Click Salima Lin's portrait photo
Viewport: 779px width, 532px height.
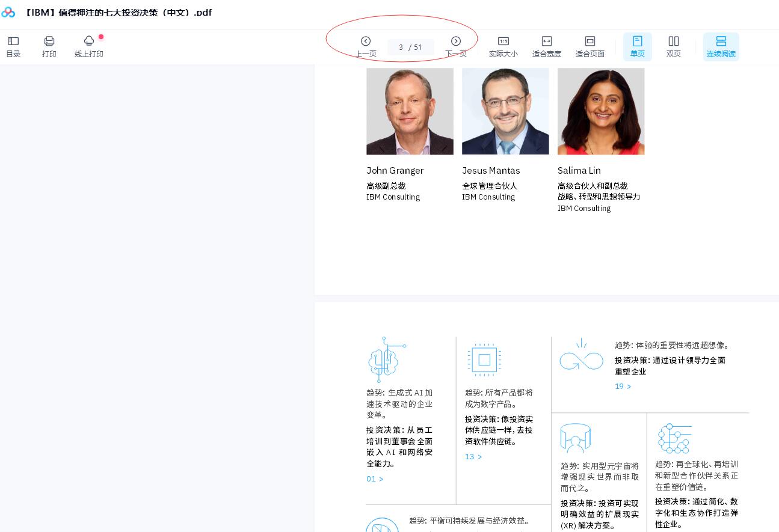(x=601, y=111)
